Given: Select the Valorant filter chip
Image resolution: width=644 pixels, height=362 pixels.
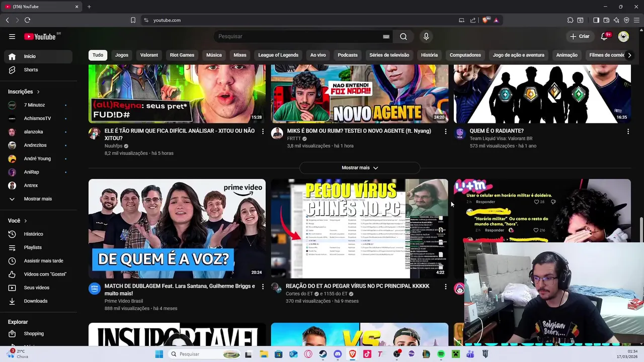Looking at the screenshot, I should (x=149, y=55).
